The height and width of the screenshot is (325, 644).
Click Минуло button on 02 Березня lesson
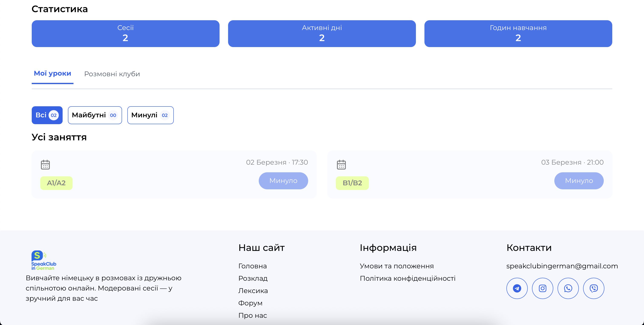tap(283, 181)
